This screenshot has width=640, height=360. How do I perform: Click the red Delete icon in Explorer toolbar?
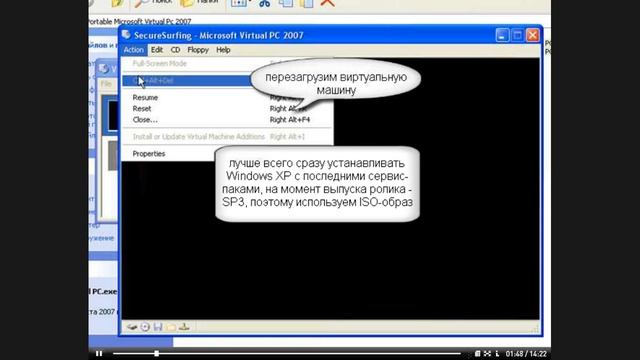tap(327, 3)
